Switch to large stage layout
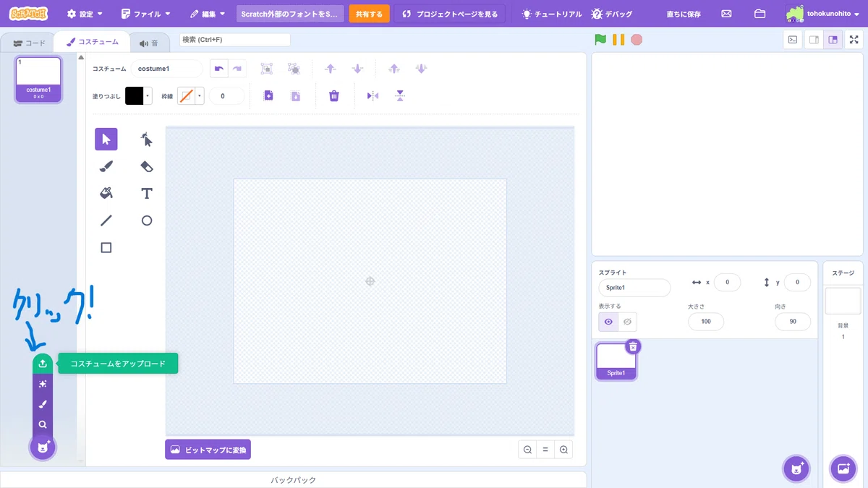Viewport: 868px width, 488px height. pyautogui.click(x=833, y=40)
